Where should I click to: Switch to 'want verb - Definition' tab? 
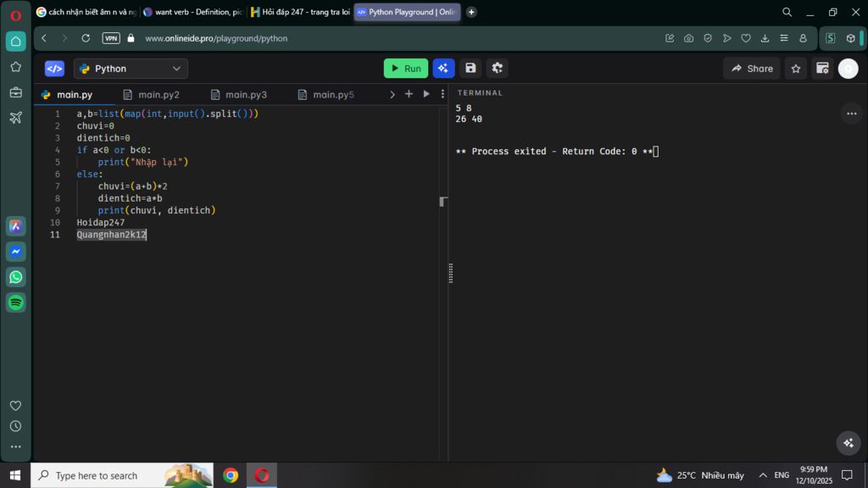click(x=193, y=12)
